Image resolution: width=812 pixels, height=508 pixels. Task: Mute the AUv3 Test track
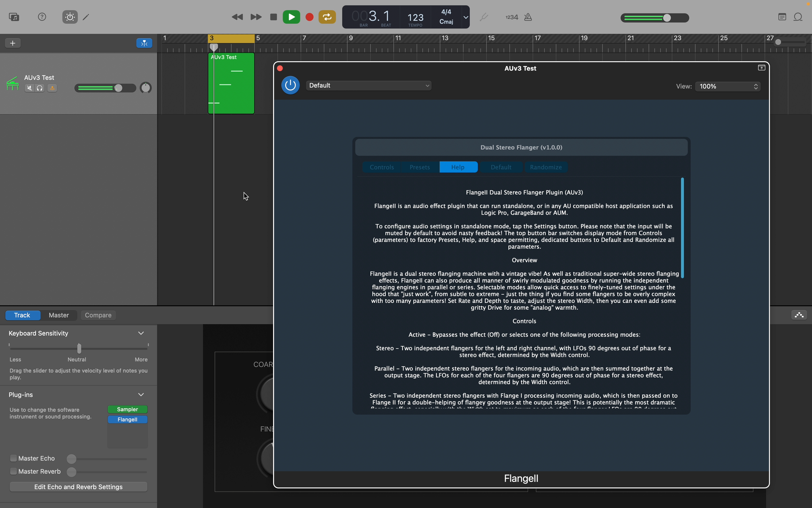(x=29, y=88)
